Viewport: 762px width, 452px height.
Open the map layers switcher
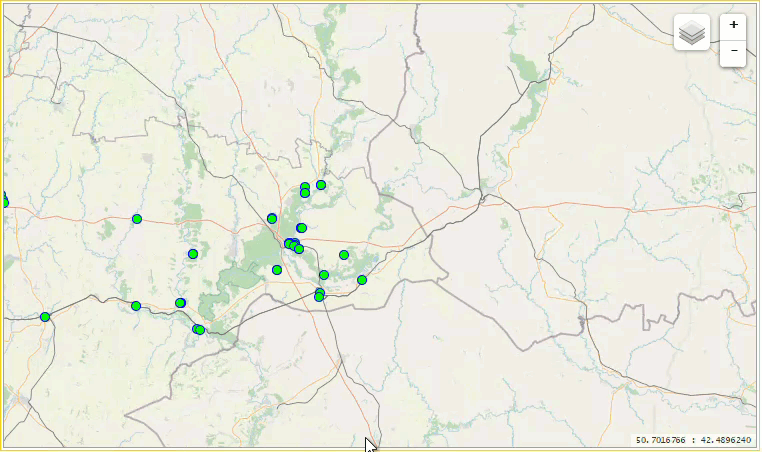[x=691, y=32]
